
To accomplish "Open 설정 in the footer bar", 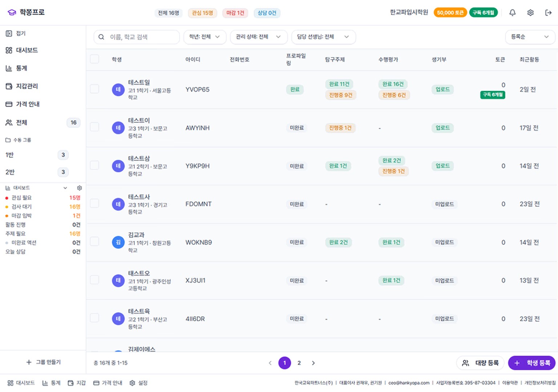I will 138,383.
